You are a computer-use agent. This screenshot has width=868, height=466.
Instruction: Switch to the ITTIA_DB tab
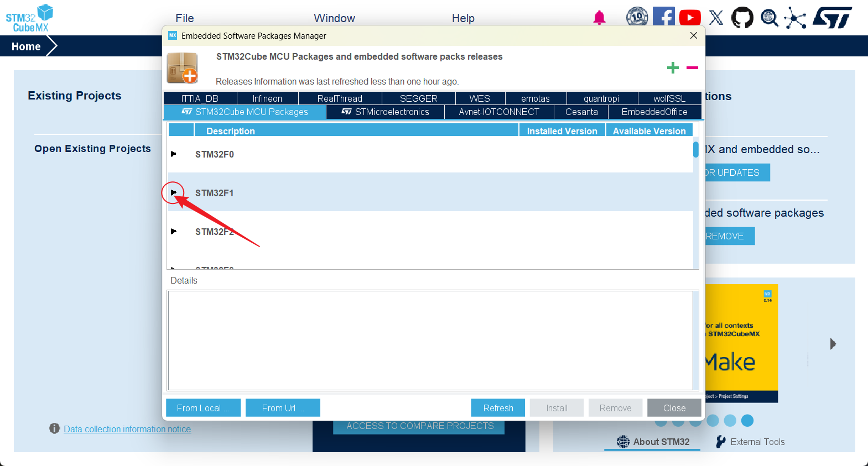(x=200, y=98)
